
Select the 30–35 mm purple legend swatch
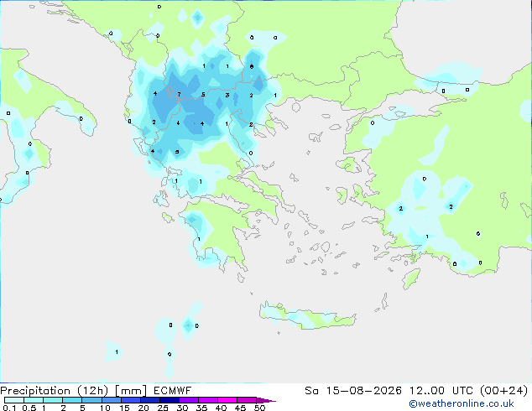(x=189, y=400)
